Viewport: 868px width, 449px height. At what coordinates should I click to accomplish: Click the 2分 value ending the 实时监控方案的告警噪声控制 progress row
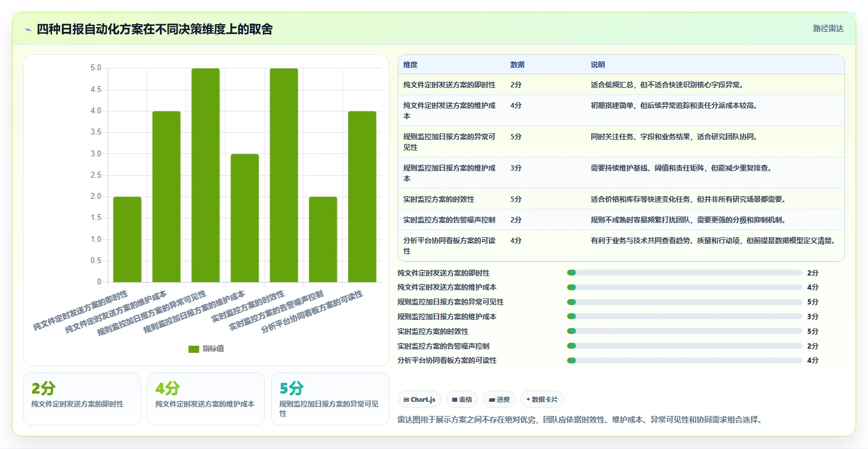(813, 346)
